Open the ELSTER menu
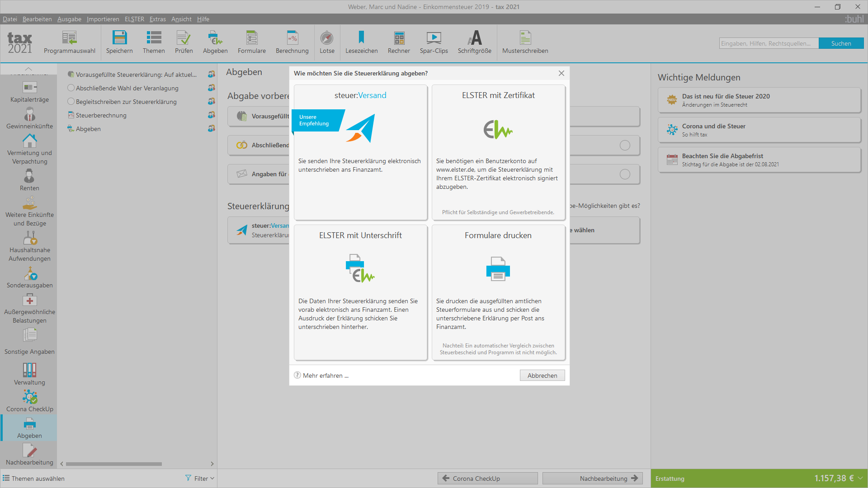 [x=134, y=19]
